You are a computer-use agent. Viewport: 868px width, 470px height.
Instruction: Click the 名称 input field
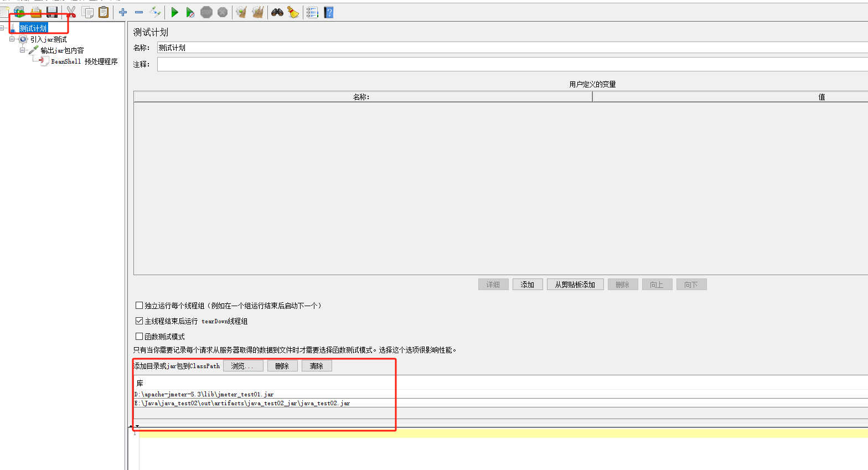pos(513,48)
